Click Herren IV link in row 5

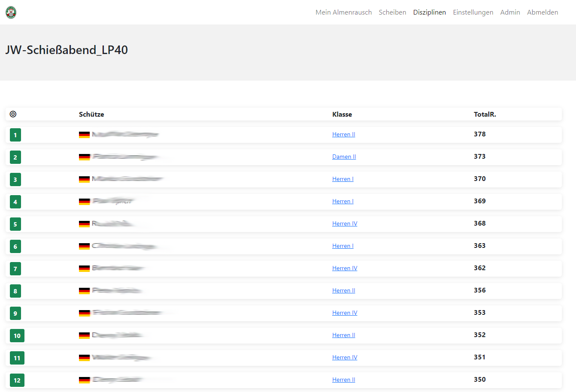(x=344, y=223)
